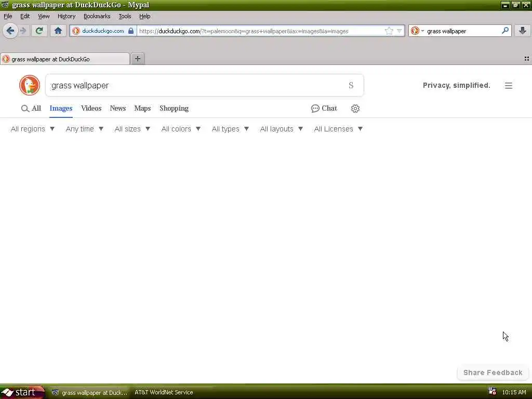The height and width of the screenshot is (399, 532).
Task: Open DuckDuckGo hamburger menu
Action: coord(508,86)
